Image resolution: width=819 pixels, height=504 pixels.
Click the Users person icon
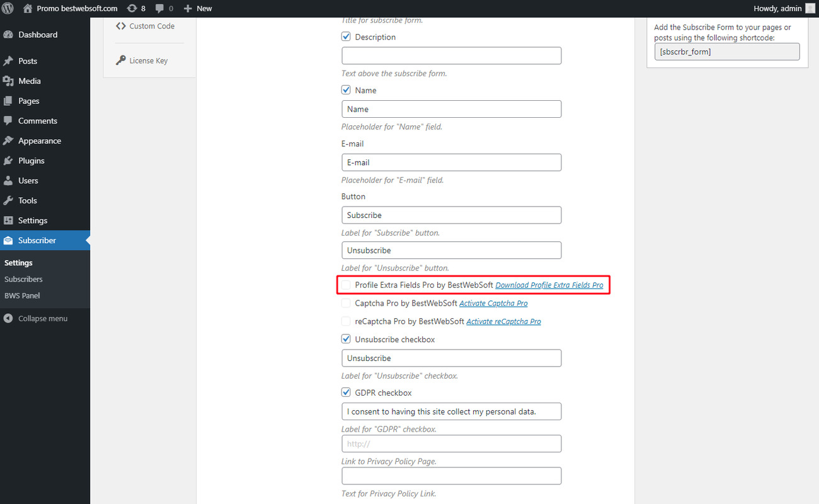(8, 181)
